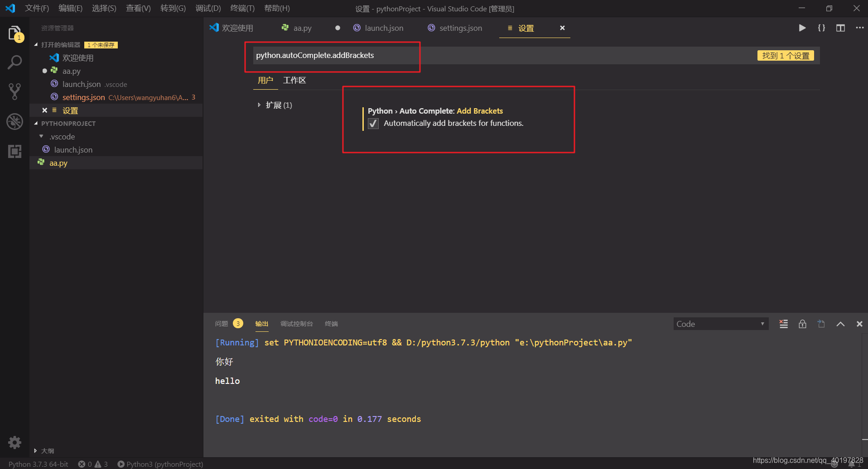Open aa.py in open editors list
The image size is (868, 469).
point(72,71)
